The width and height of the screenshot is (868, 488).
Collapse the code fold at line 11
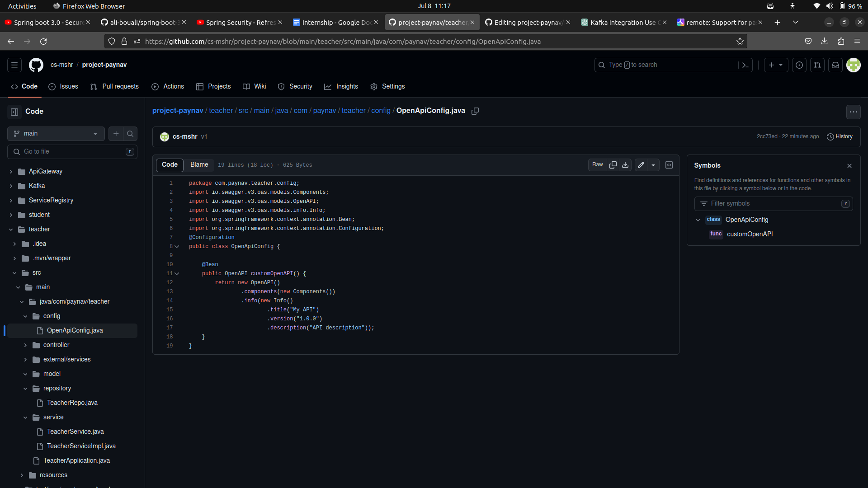point(177,273)
